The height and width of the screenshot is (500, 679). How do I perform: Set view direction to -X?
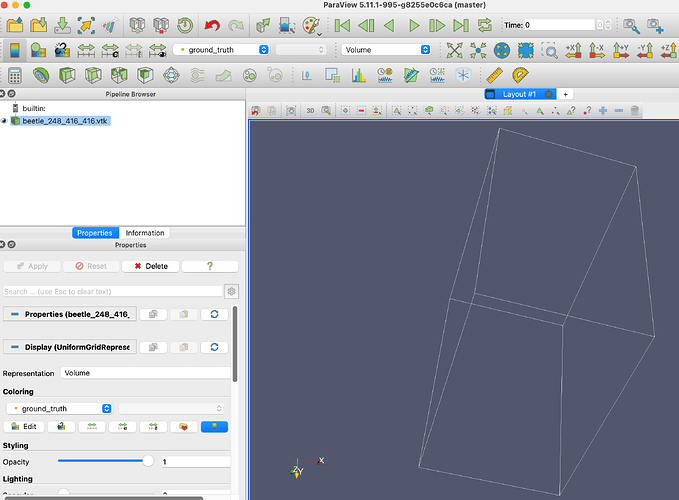(597, 50)
